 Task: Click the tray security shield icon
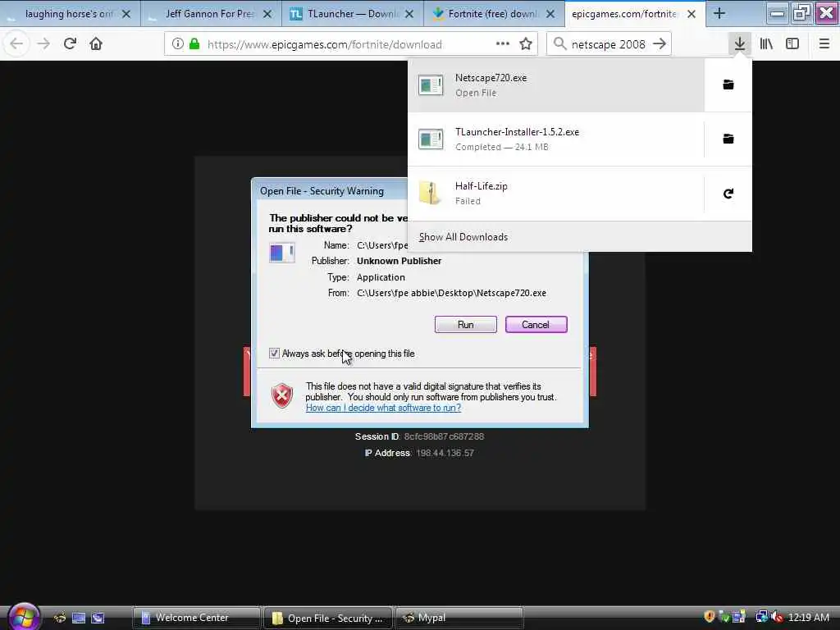710,617
